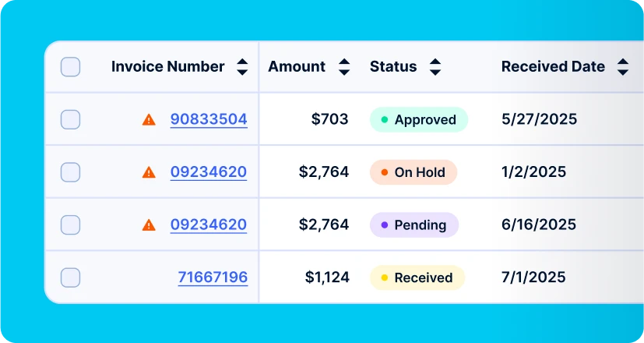
Task: Open invoice 09234620 in On Hold row
Action: [209, 172]
